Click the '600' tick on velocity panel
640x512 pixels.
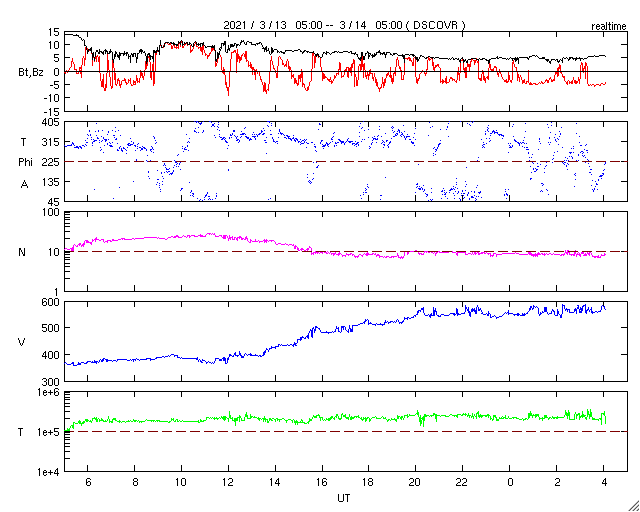51,302
